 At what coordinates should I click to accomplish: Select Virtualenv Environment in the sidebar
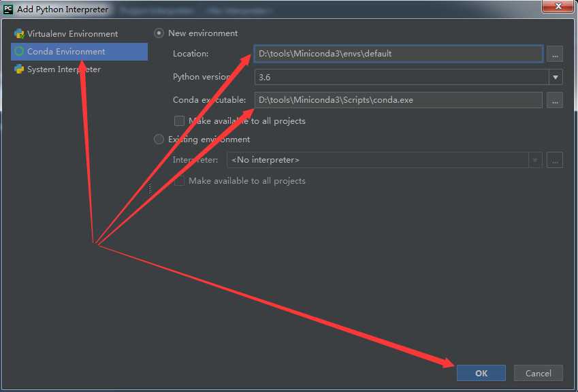[79, 33]
